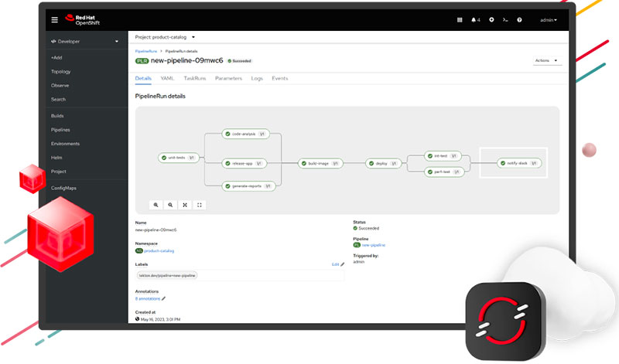Click the build-image task node

(320, 163)
